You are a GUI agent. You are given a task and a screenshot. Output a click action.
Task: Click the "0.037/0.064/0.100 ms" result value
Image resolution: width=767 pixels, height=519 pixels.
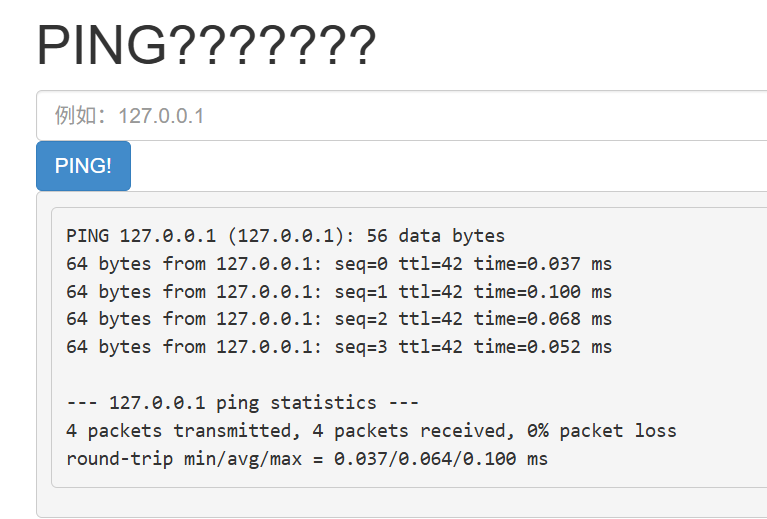[441, 459]
